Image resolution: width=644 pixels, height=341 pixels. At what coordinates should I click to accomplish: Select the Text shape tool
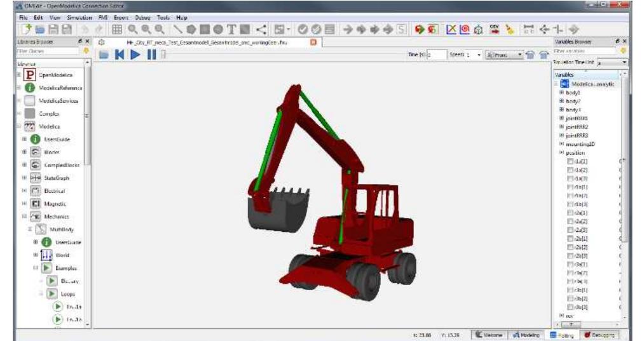pyautogui.click(x=231, y=29)
